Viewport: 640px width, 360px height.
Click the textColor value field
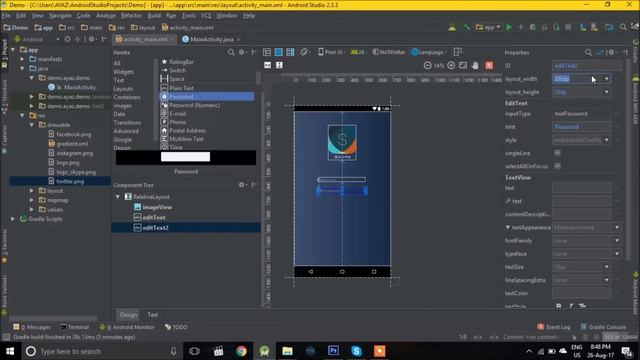click(x=582, y=293)
